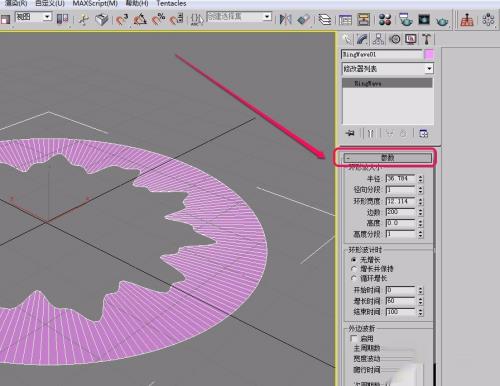Open the Material Editor icon with colored spheres
Screen dimensions: 500x386
pyautogui.click(x=385, y=20)
